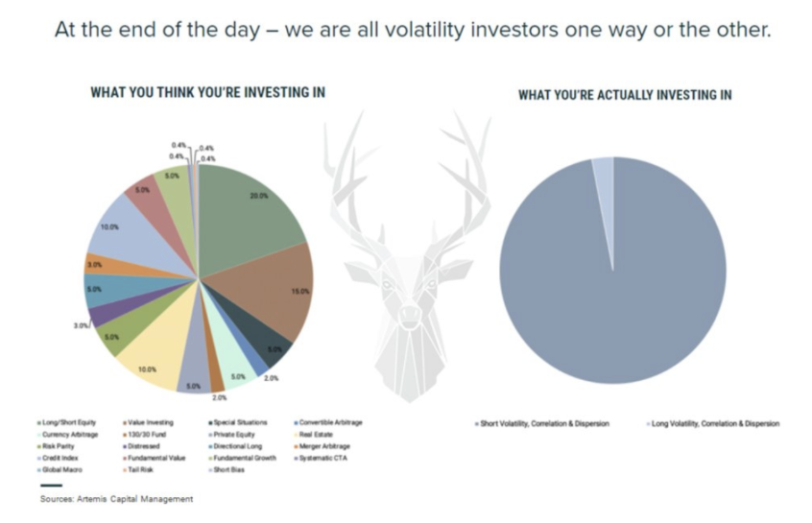Click the Long/Short Equity legend entry
Image resolution: width=812 pixels, height=523 pixels.
[66, 422]
